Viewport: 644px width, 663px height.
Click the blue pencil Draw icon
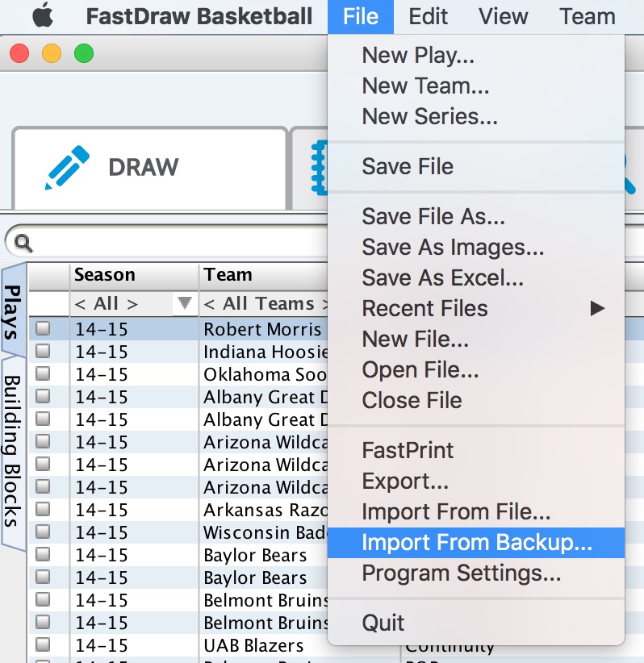(x=67, y=167)
